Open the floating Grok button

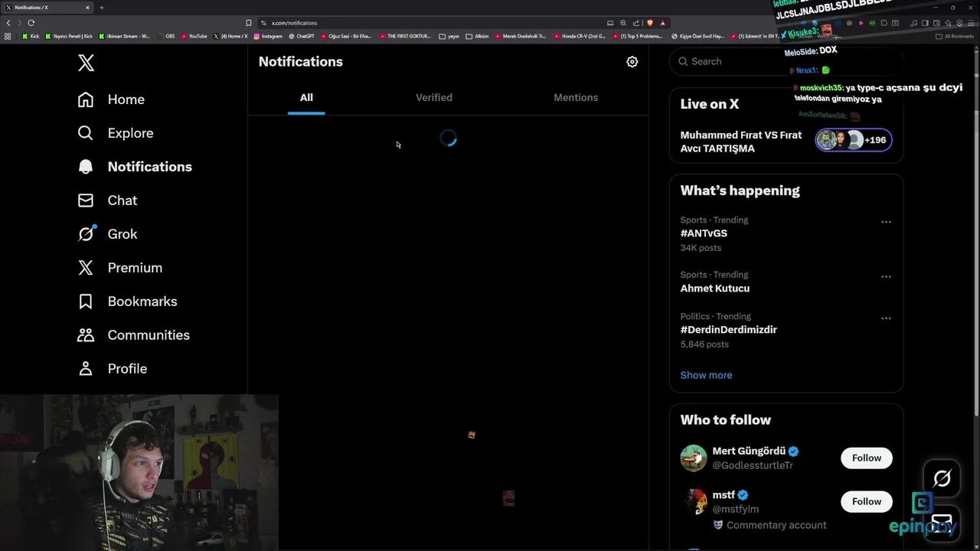pyautogui.click(x=942, y=478)
